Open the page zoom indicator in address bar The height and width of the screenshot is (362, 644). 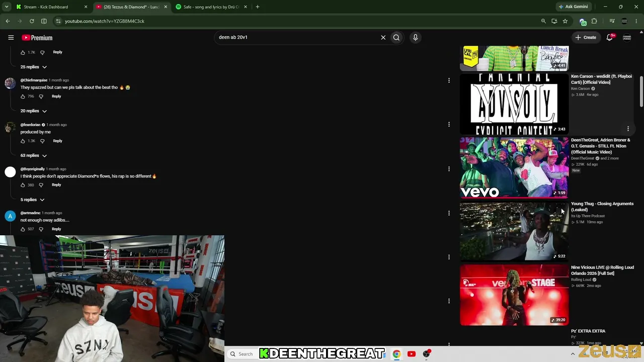tap(543, 21)
